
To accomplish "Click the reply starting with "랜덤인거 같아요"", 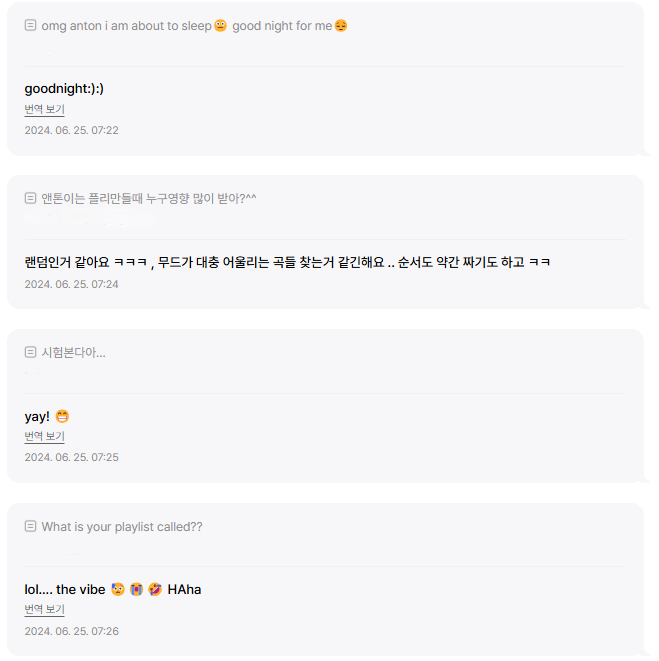I will pyautogui.click(x=287, y=262).
